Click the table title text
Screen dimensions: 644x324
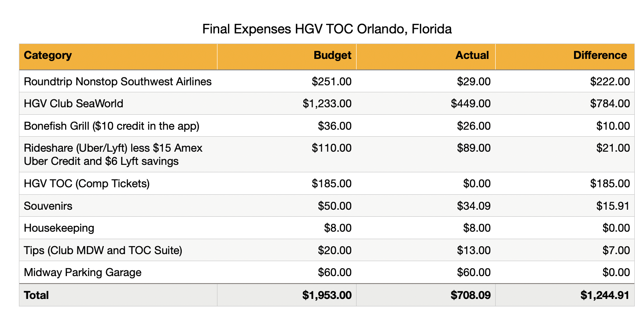pyautogui.click(x=327, y=29)
